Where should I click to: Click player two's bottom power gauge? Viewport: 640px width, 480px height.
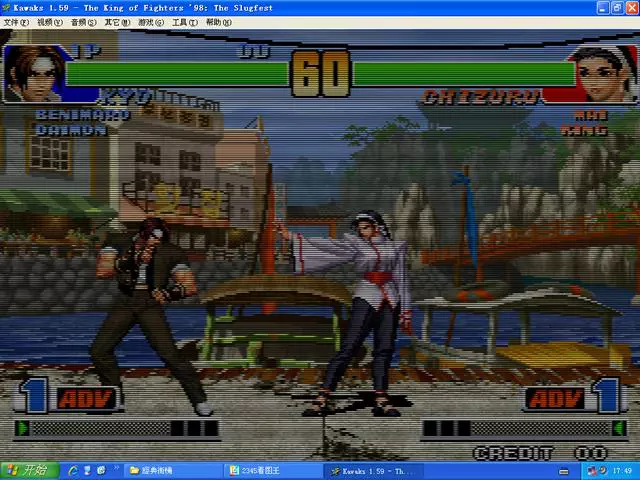click(525, 429)
